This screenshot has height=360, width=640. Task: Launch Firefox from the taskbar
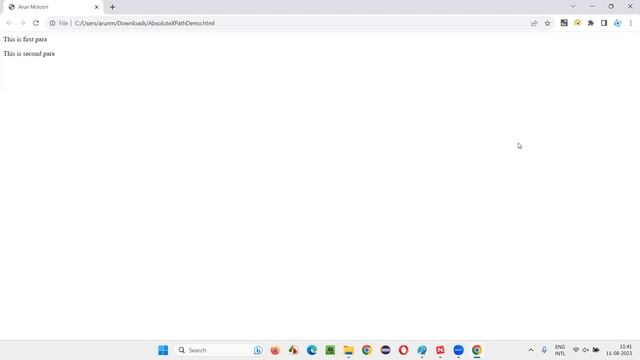[275, 350]
